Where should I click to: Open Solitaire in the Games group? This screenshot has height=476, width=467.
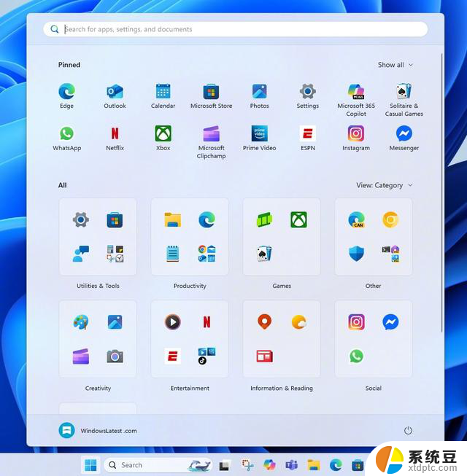click(264, 254)
